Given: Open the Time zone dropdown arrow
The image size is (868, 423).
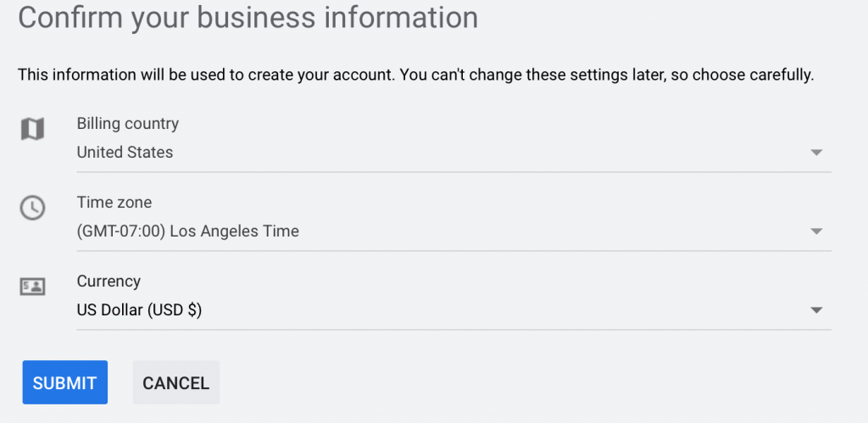Looking at the screenshot, I should pyautogui.click(x=816, y=231).
